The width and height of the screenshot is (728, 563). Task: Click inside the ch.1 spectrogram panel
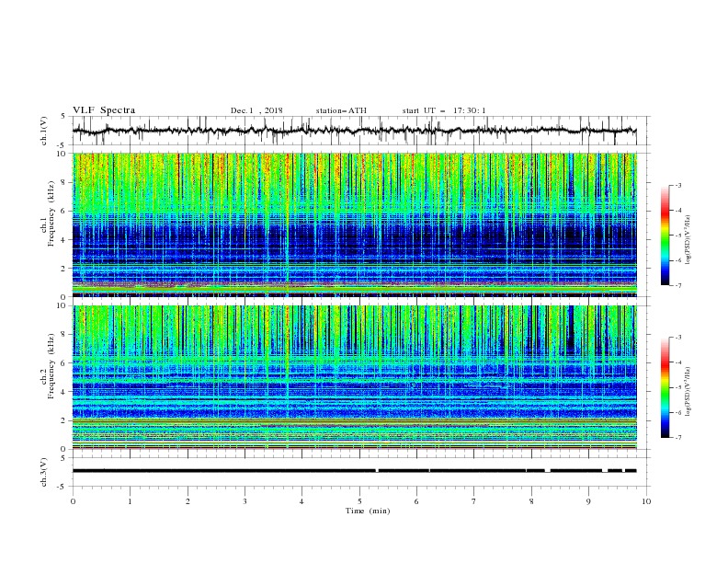pyautogui.click(x=354, y=224)
